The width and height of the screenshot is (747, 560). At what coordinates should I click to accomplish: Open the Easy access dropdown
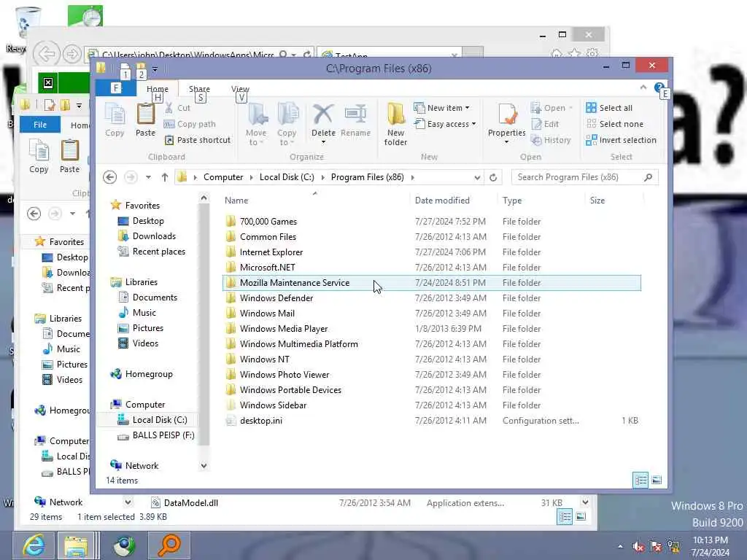445,124
